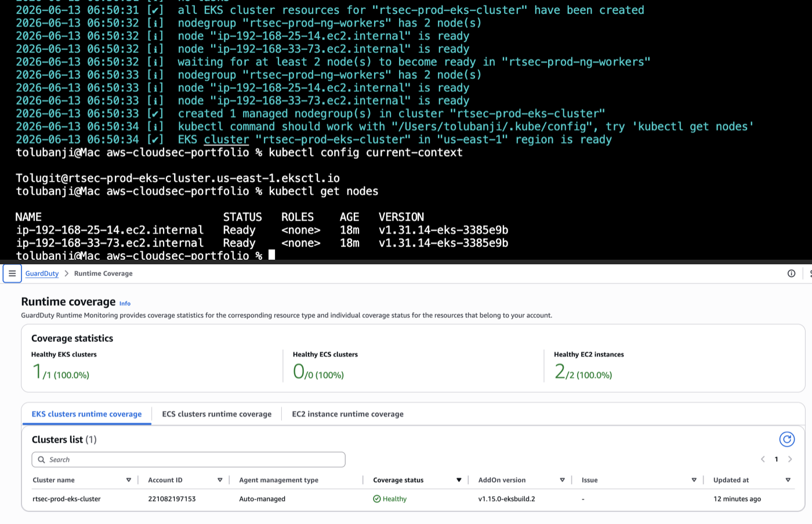Click the 12 minutes ago cell
812x524 pixels.
(737, 499)
